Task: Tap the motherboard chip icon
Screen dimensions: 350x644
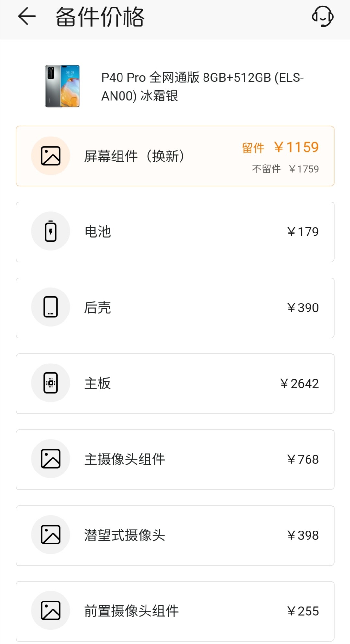Action: pyautogui.click(x=51, y=383)
